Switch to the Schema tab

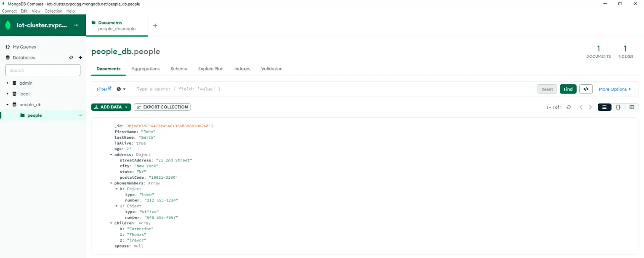178,69
